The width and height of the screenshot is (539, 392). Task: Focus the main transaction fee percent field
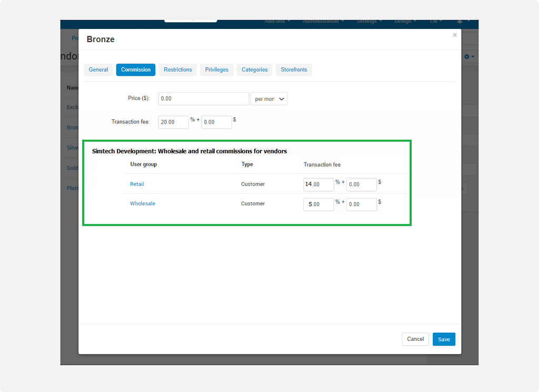pos(173,122)
